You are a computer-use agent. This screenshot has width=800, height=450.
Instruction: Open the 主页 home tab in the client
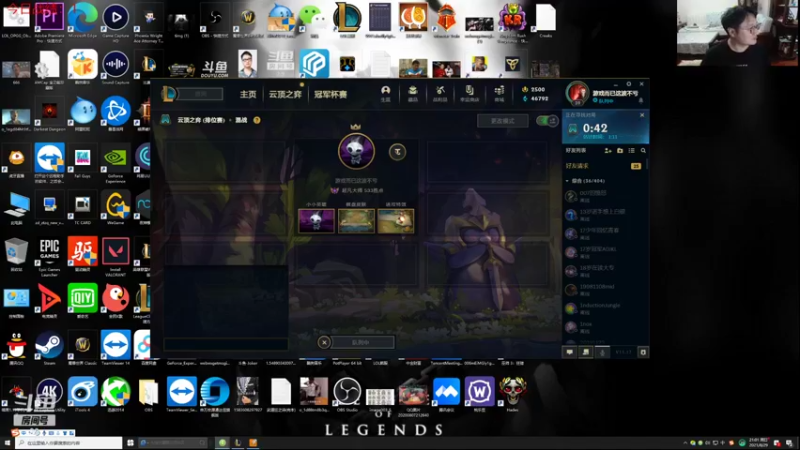[x=248, y=94]
